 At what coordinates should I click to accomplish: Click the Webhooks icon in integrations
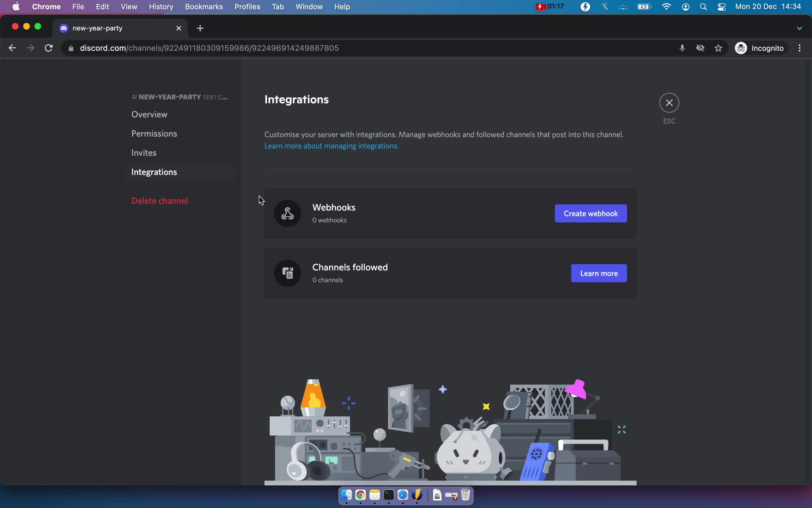click(x=288, y=213)
